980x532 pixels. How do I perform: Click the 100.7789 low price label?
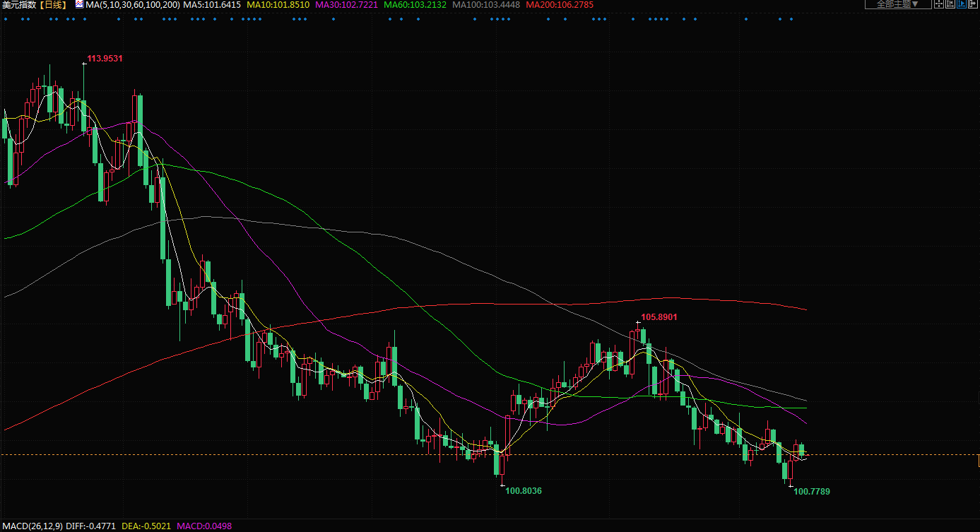(x=812, y=491)
